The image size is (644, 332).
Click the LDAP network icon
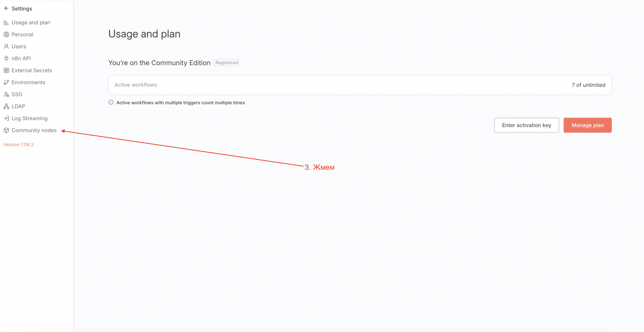coord(6,106)
